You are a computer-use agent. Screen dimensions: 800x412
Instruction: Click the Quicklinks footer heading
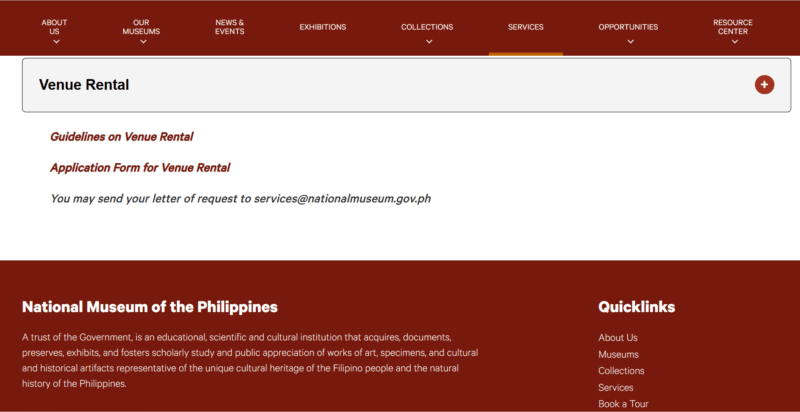tap(636, 307)
